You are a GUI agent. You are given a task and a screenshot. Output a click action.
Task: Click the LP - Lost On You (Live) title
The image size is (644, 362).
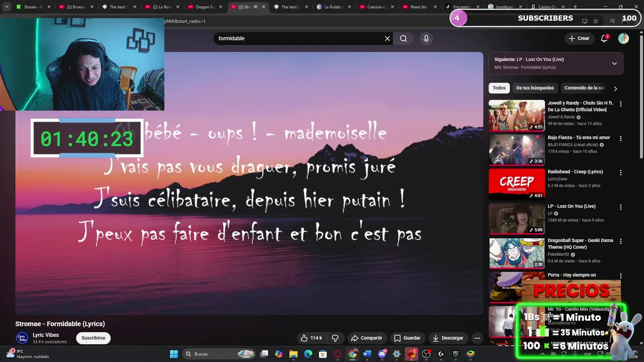(572, 206)
